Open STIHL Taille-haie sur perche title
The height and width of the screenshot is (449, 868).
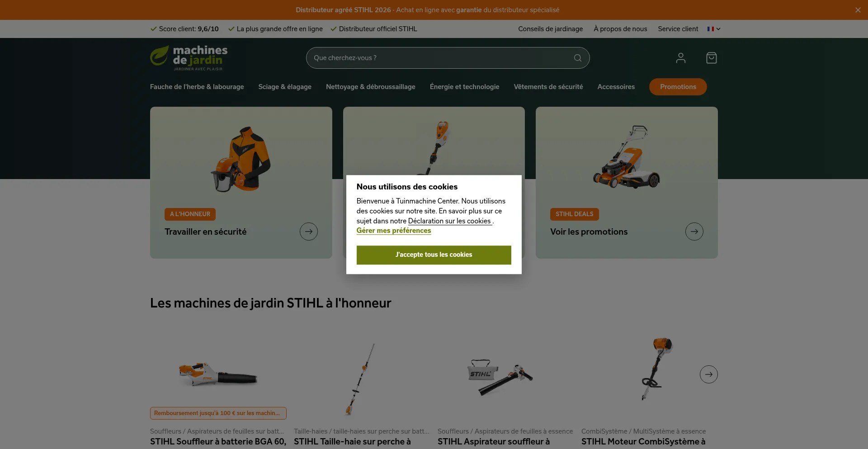click(352, 442)
